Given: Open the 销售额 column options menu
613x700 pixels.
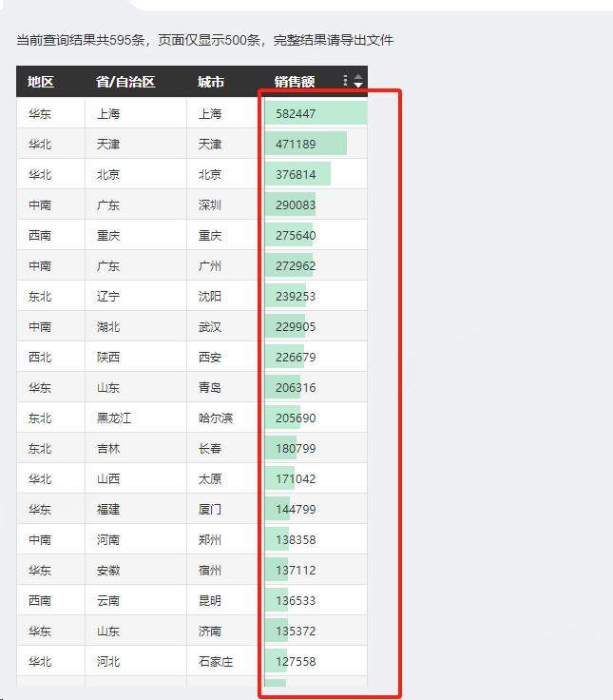Looking at the screenshot, I should [345, 81].
